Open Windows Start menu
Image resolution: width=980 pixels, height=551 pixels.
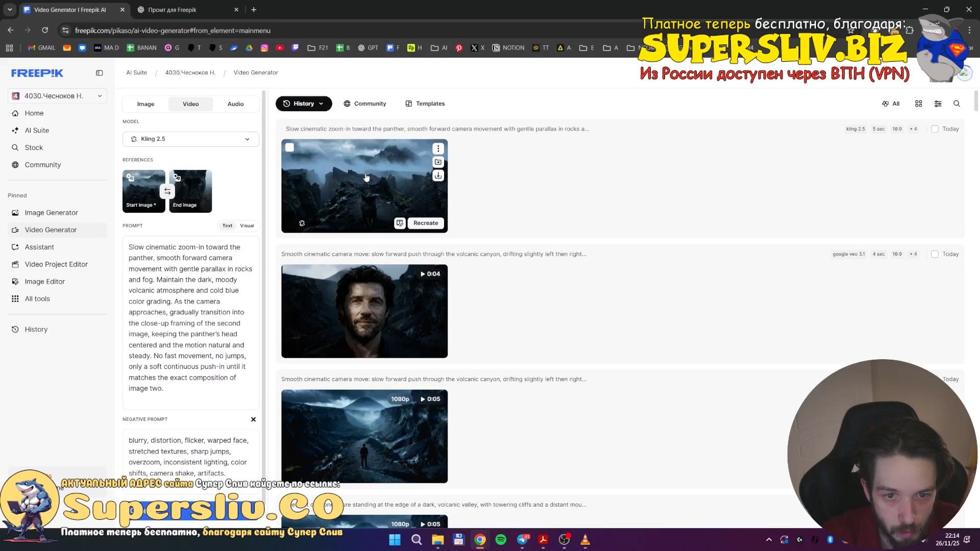click(395, 540)
